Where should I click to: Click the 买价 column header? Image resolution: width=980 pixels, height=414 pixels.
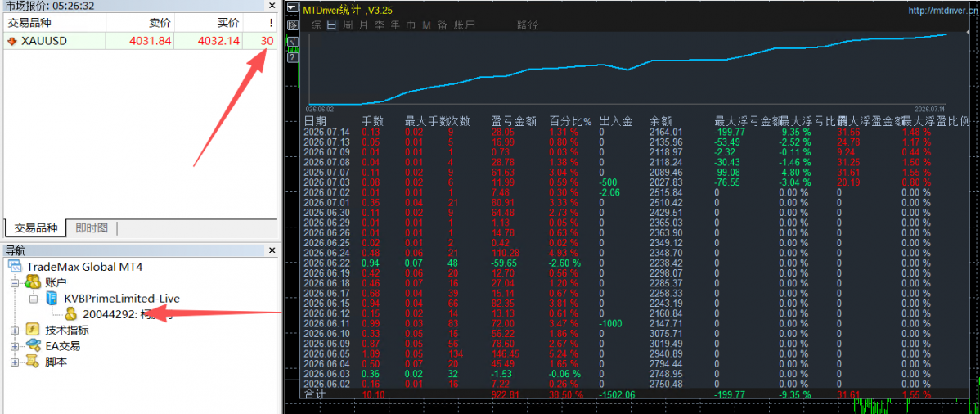209,23
